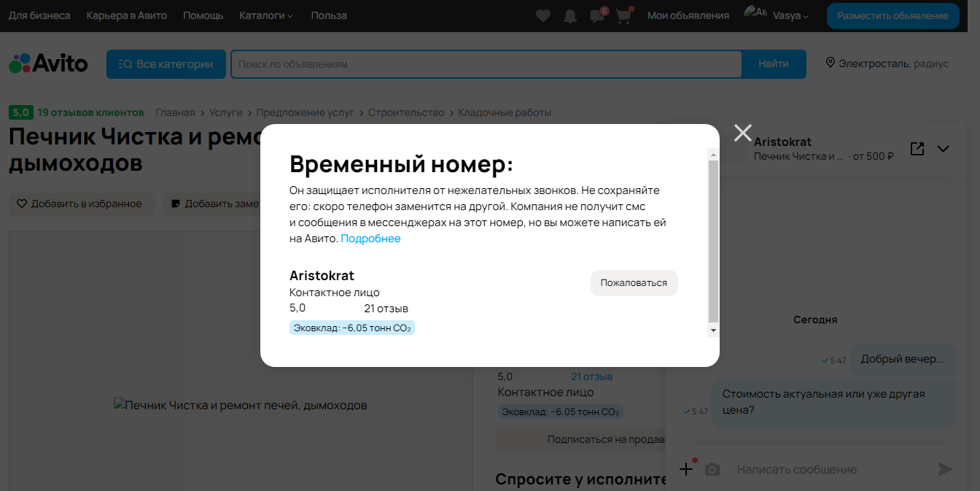Click Добрый вечер message bubble

point(903,360)
